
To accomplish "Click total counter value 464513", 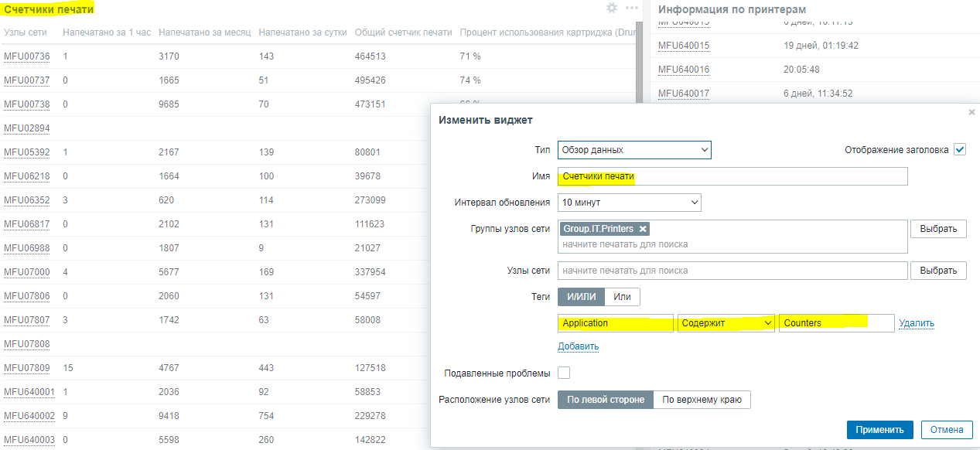I will pos(370,56).
